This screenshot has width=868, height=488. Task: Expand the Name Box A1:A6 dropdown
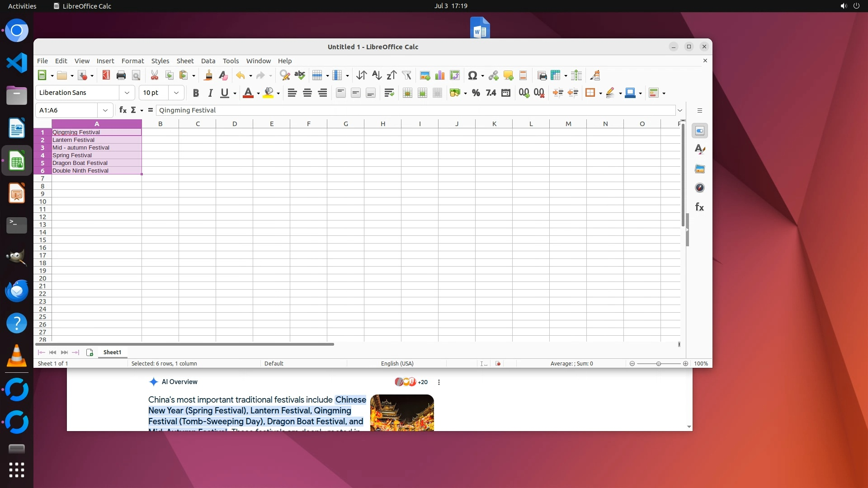105,110
